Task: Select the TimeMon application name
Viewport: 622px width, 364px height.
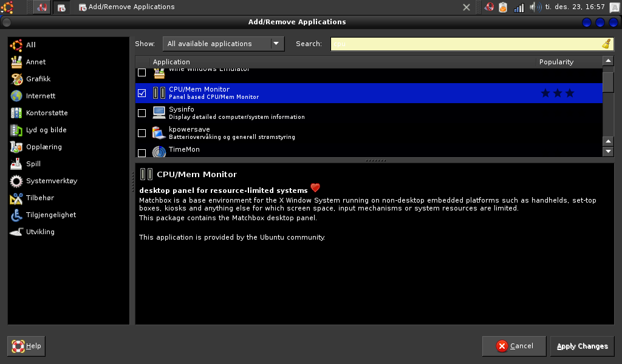Action: click(184, 149)
